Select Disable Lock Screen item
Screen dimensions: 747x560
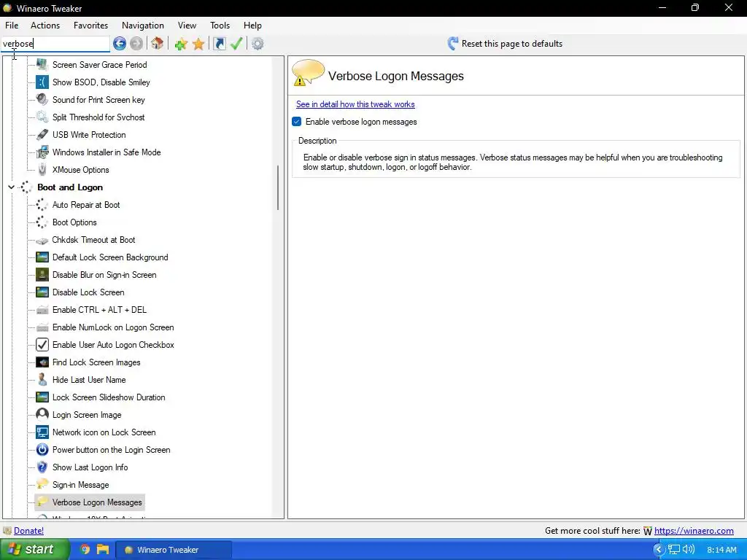pos(88,292)
